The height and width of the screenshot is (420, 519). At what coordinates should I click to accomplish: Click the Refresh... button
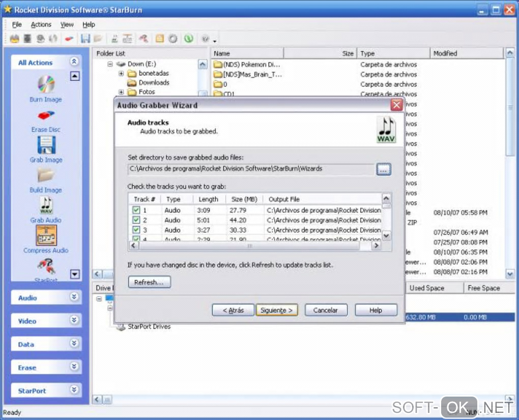149,282
